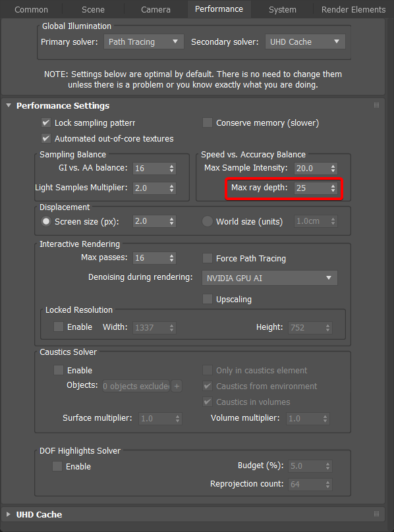Enable DOF Highlights Solver checkbox
394x532 pixels.
[x=57, y=466]
